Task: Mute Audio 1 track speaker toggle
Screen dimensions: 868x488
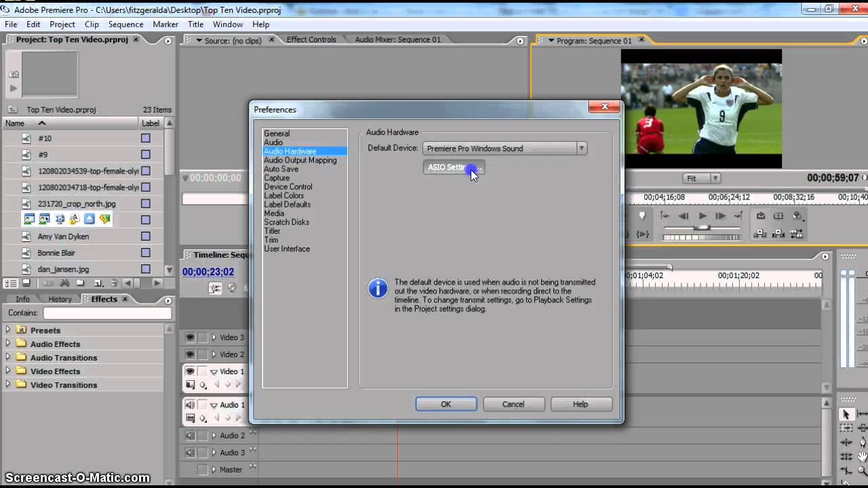Action: pyautogui.click(x=190, y=405)
